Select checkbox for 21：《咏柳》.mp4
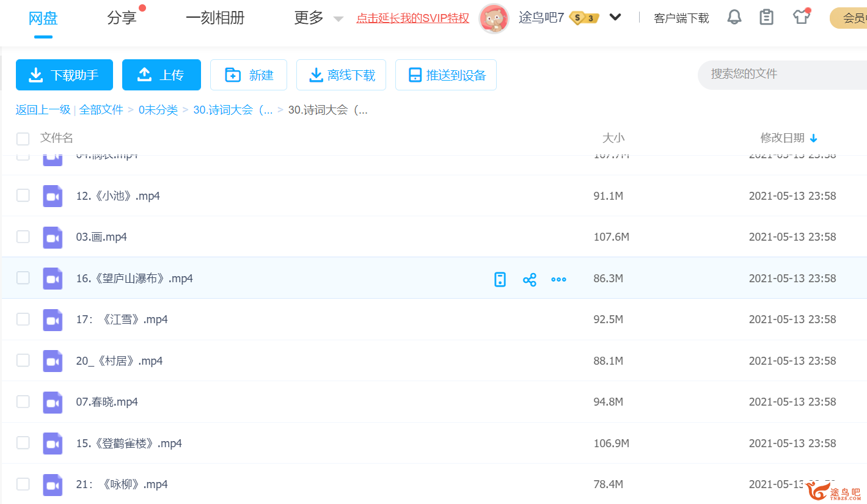Screen dimensions: 867x504 click(x=23, y=484)
